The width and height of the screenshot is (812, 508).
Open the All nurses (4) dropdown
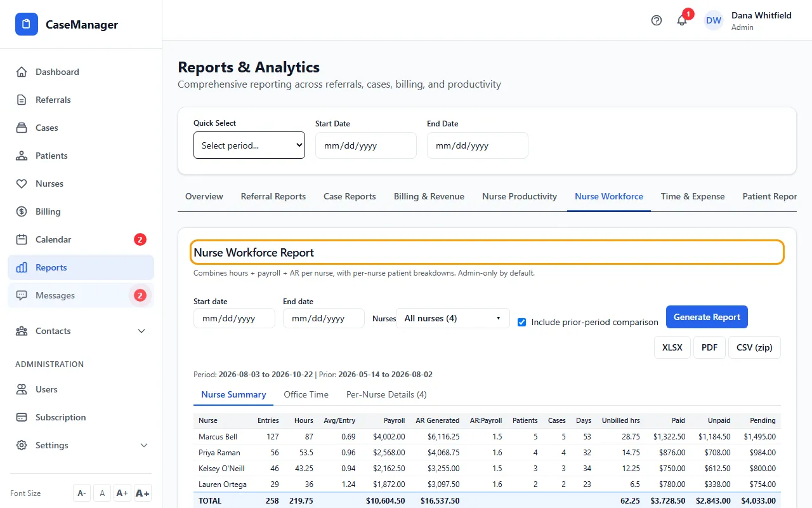[x=453, y=318]
